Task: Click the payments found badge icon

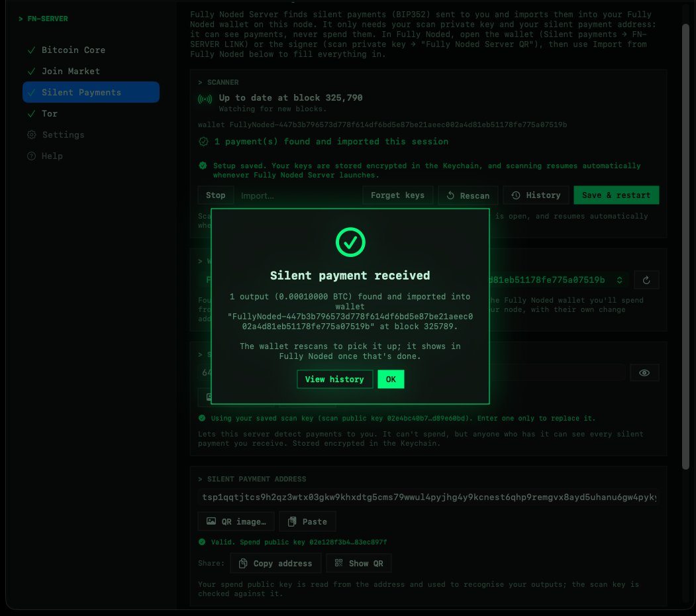Action: click(203, 142)
